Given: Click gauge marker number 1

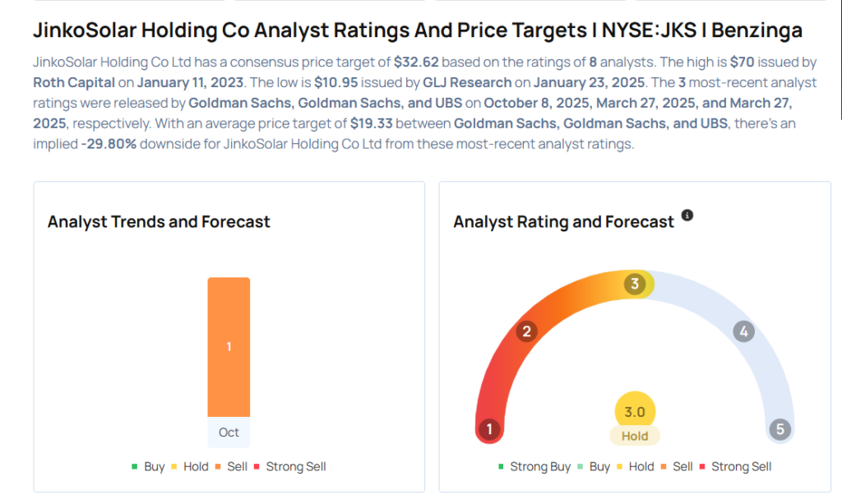Looking at the screenshot, I should click(489, 429).
